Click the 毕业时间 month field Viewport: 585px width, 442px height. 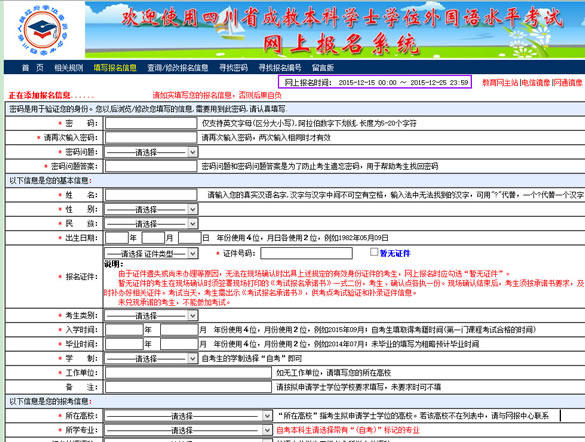pos(179,344)
